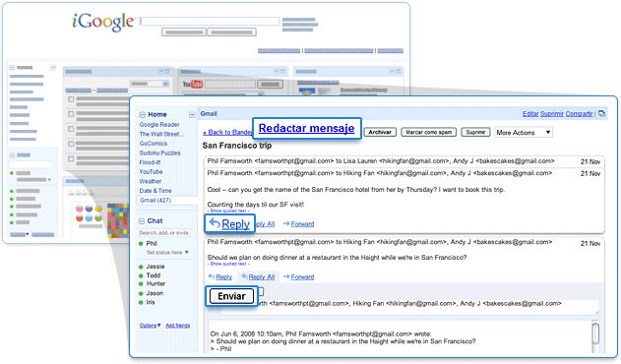Image resolution: width=621 pixels, height=364 pixels.
Task: Click Forward link under SF visit message
Action: pos(302,224)
